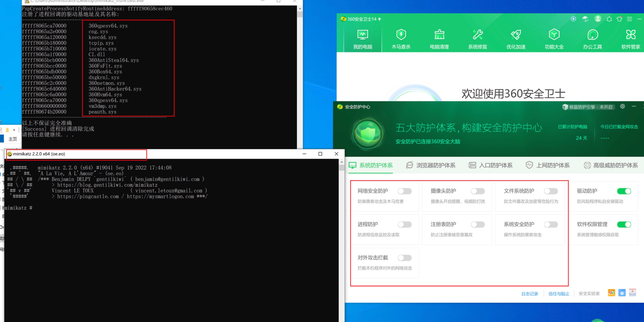
Task: Open the 360 main hamburger menu
Action: coord(629,19)
